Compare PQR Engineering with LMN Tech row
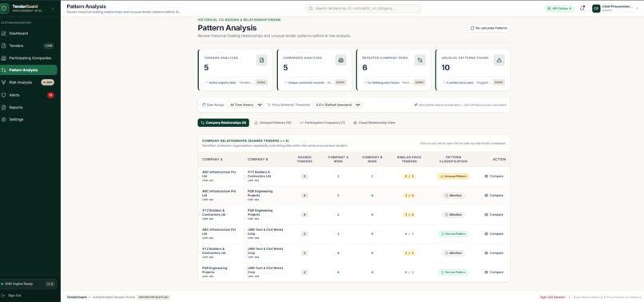Viewport: 644px width, 302px height. pos(494,272)
